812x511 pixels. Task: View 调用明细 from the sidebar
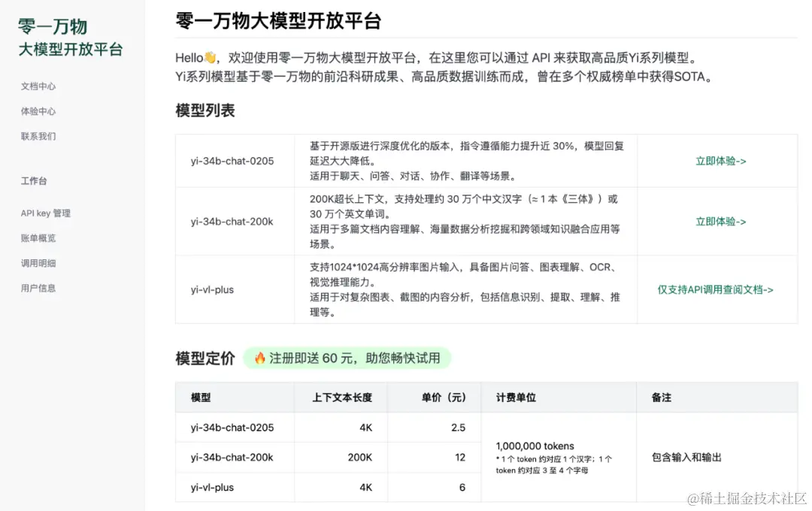coord(38,263)
